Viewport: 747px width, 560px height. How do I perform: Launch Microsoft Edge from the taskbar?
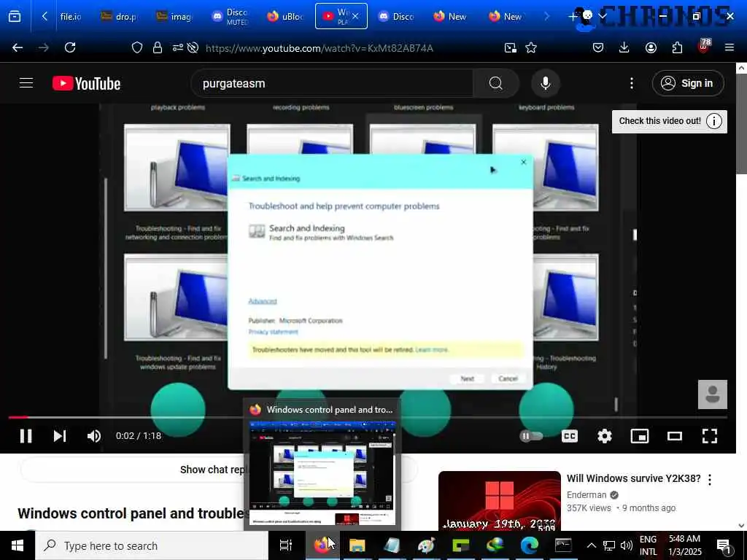click(x=530, y=545)
